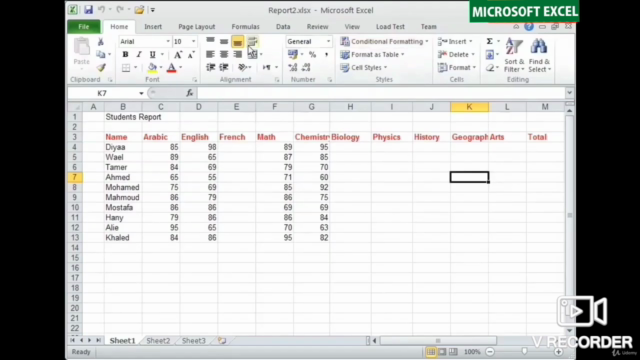Click the Top Align icon

pos(210,41)
